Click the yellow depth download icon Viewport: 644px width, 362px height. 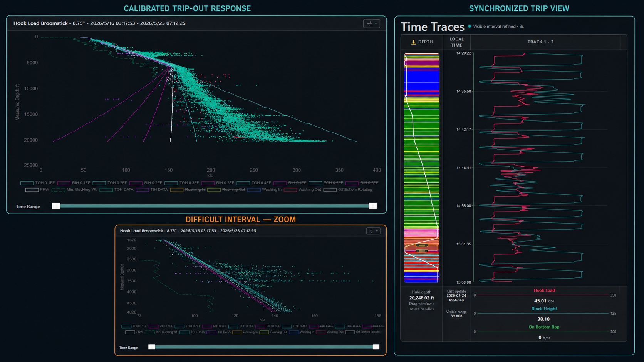413,42
